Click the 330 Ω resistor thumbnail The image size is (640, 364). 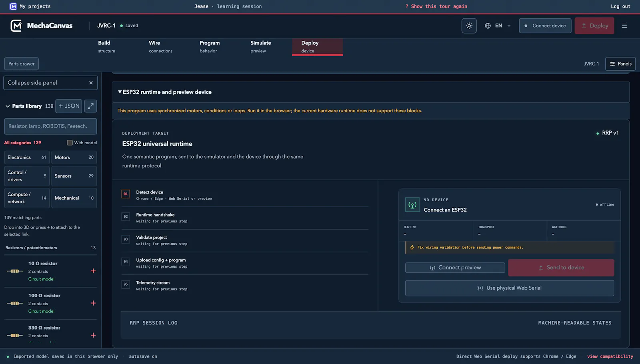coord(14,335)
